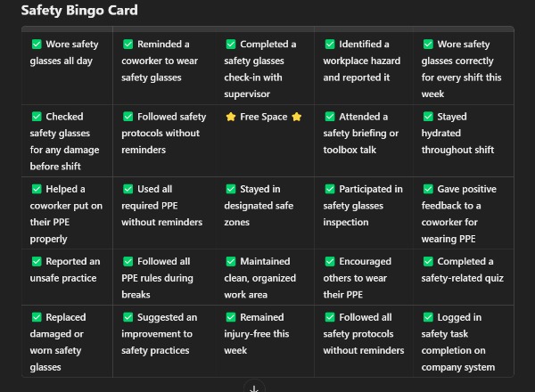
Task: Click the checkmark next to 'Reported an unsafe practice'
Action: coord(37,262)
